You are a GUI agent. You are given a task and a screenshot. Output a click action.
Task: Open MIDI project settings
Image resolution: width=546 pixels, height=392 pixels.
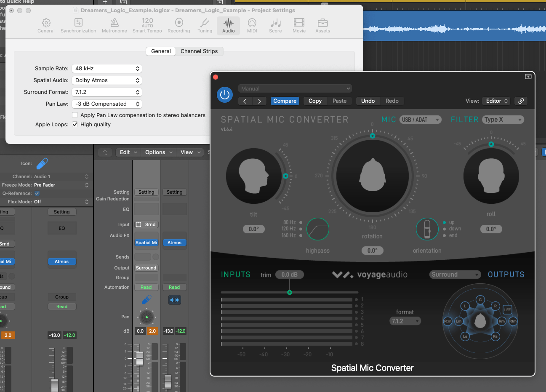click(252, 25)
